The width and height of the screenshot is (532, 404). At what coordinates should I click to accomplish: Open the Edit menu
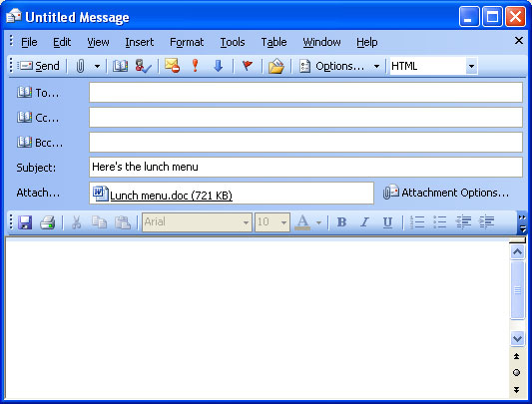pyautogui.click(x=62, y=42)
